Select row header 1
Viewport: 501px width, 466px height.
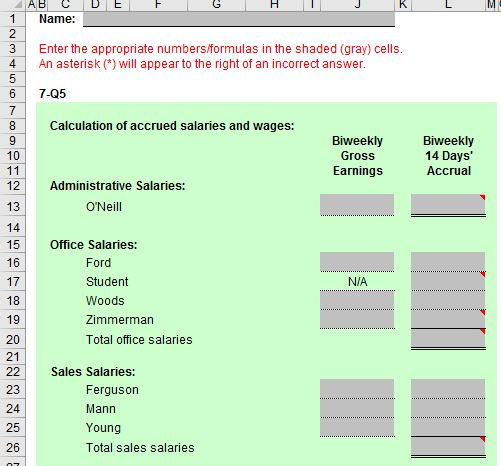click(x=13, y=19)
